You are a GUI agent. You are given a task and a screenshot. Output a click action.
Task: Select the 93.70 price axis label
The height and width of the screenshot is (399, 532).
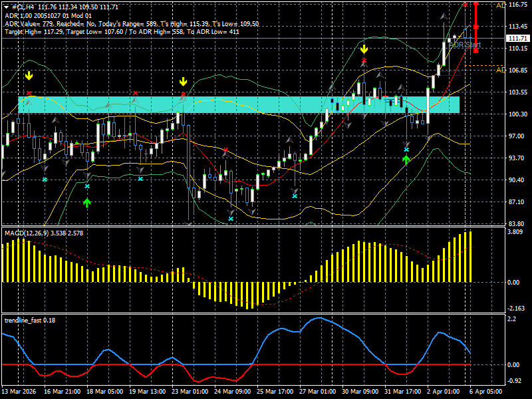[518, 158]
